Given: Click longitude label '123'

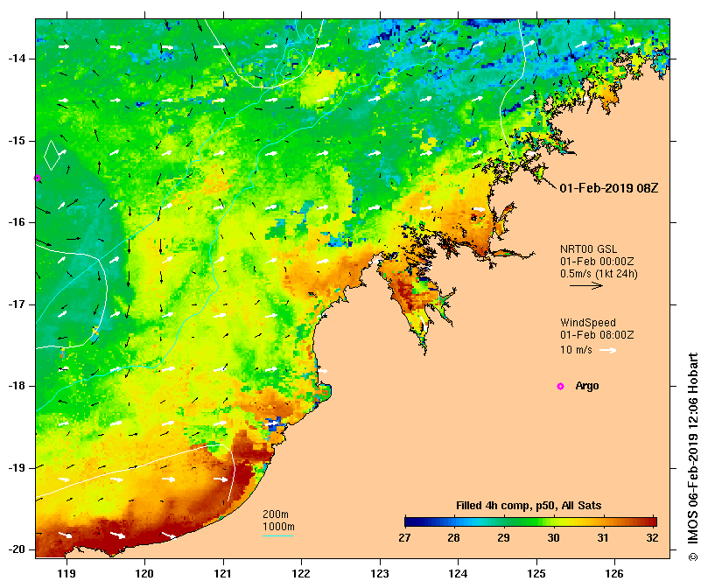Looking at the screenshot, I should point(380,574).
